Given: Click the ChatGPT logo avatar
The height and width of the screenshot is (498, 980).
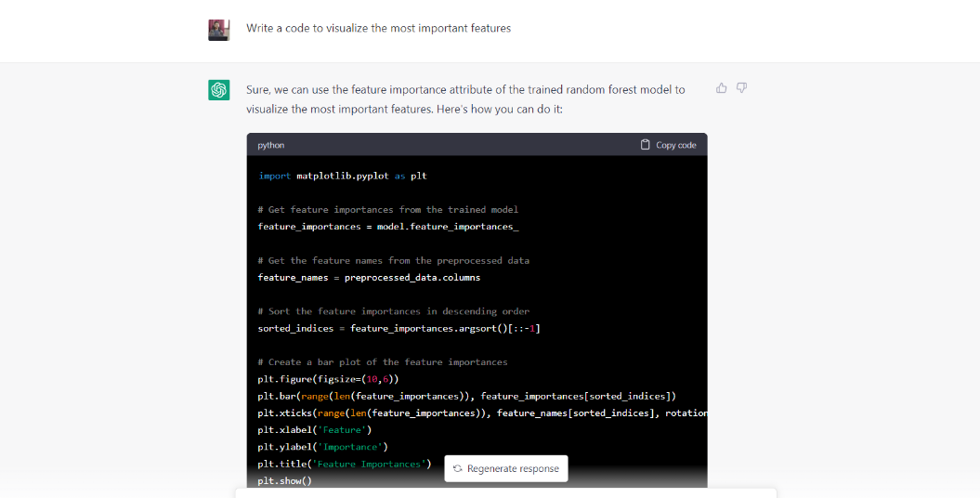Looking at the screenshot, I should (x=218, y=90).
